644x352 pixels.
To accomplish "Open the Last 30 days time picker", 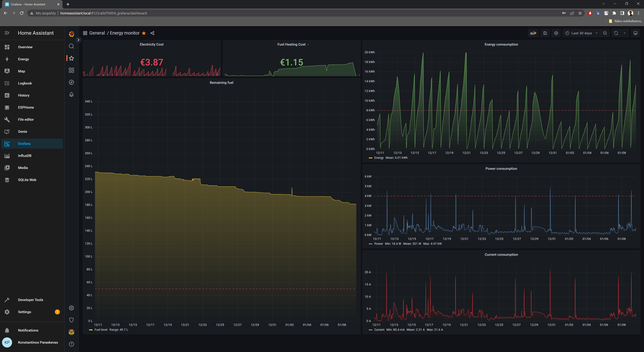I will (581, 33).
